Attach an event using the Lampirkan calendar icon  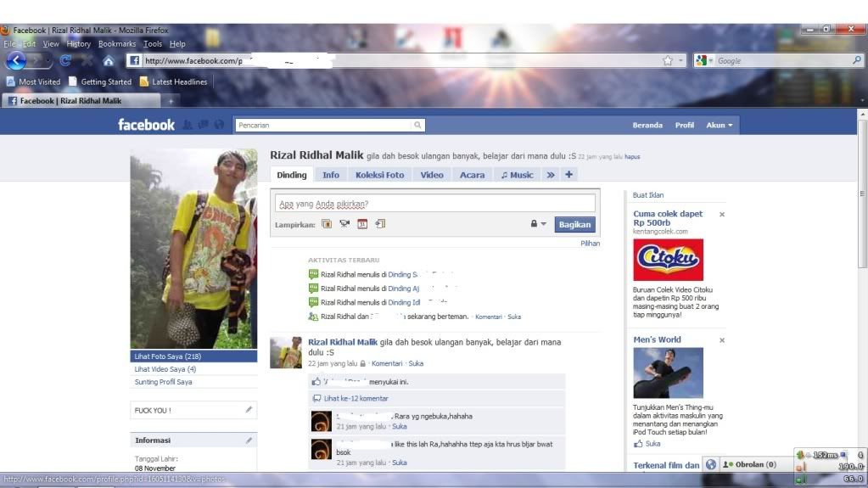pos(362,224)
